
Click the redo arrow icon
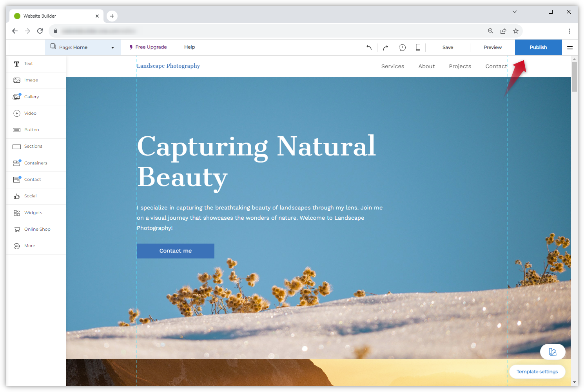(386, 47)
